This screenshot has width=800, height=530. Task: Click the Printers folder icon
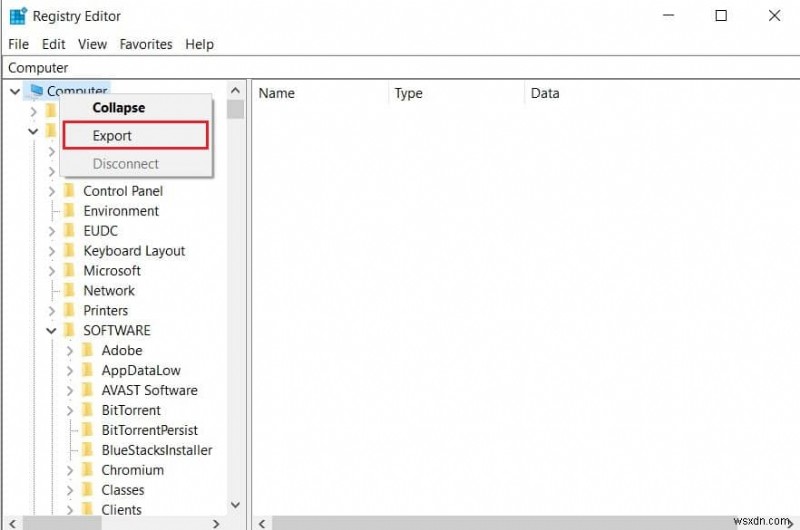pos(70,310)
